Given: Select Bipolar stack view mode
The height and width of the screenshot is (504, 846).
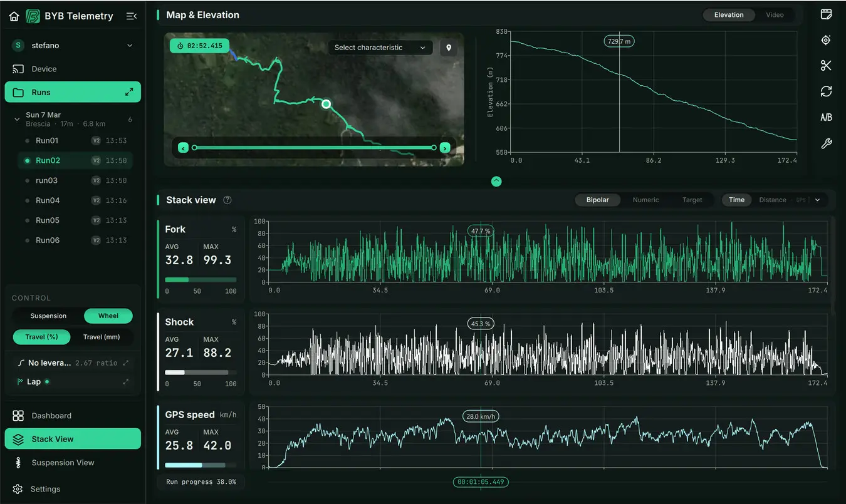Looking at the screenshot, I should [597, 200].
